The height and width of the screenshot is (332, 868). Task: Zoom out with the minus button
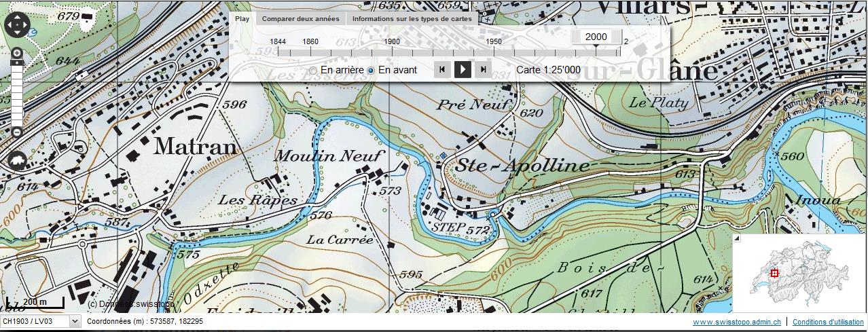[x=18, y=132]
